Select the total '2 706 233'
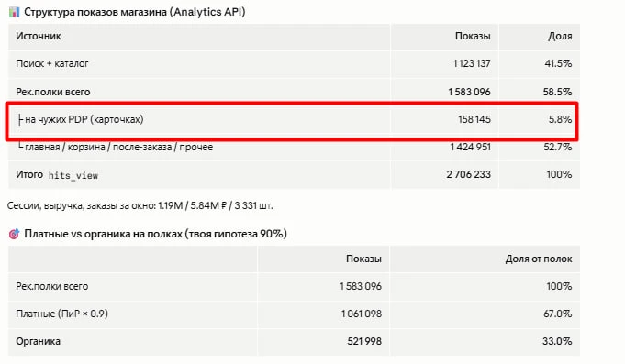Screen dimensions: 625x364 click(469, 174)
